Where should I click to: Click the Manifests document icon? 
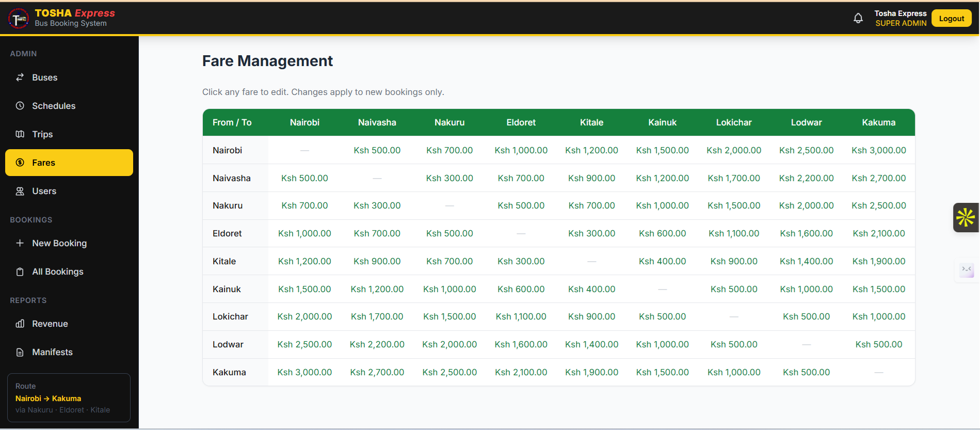[20, 352]
